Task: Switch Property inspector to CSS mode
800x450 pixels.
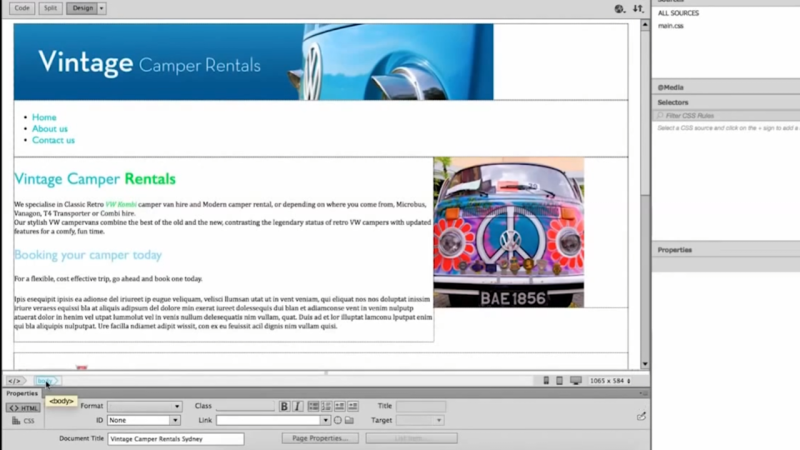Action: click(23, 421)
